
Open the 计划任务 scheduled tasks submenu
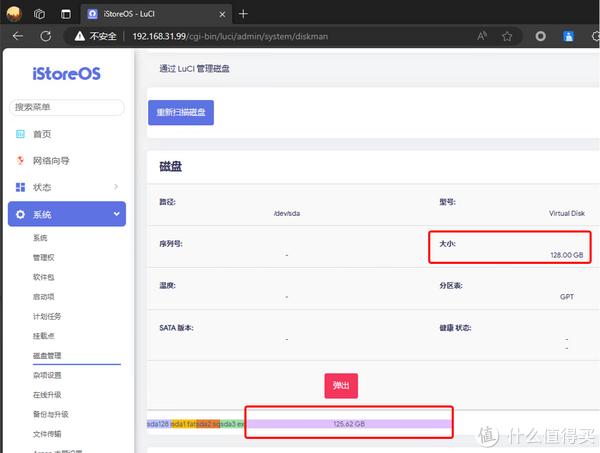pyautogui.click(x=47, y=316)
